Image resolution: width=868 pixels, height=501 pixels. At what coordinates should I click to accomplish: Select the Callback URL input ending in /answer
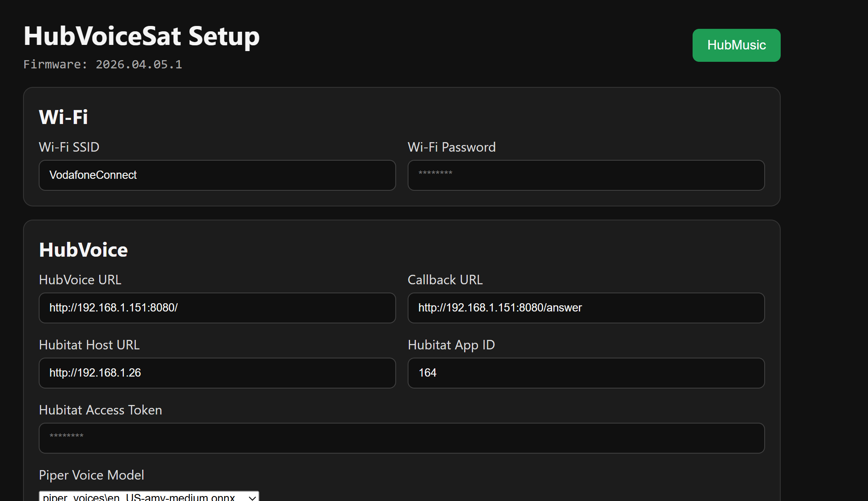586,308
